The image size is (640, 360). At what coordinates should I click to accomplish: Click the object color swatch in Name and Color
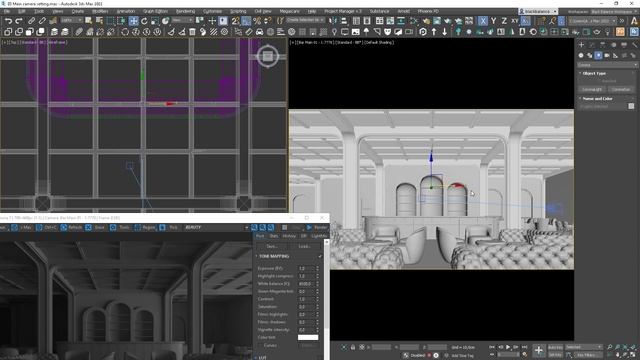point(631,106)
